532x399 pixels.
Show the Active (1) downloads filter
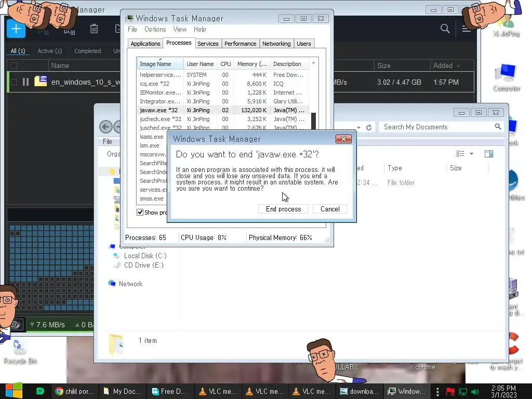pos(49,51)
